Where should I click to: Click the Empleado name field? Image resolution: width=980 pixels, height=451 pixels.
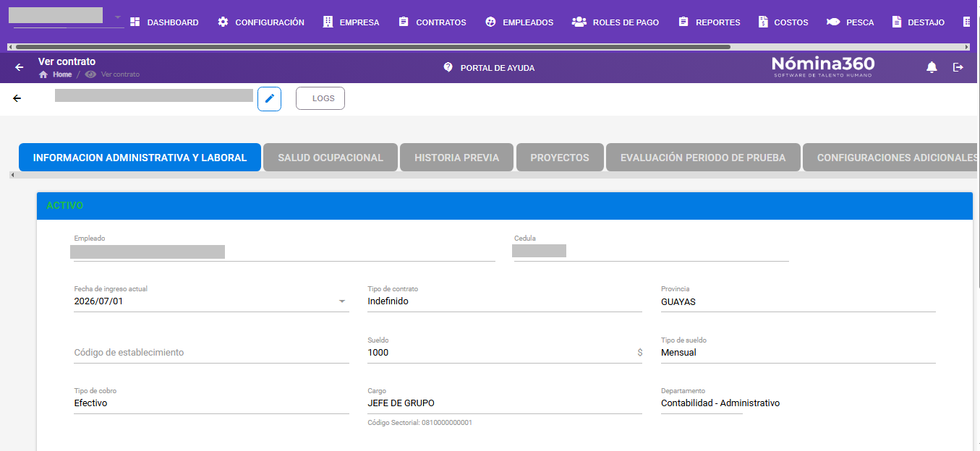tap(284, 248)
